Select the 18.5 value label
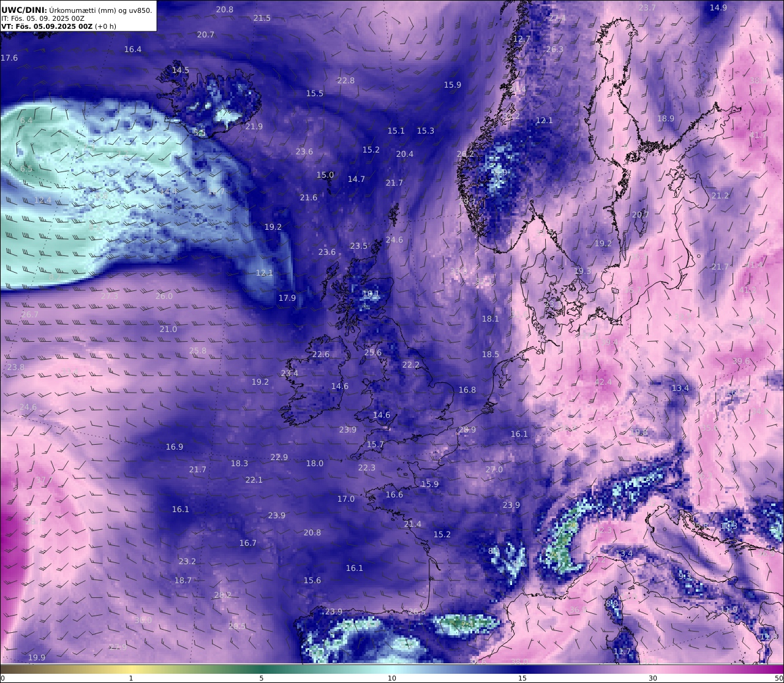Viewport: 784px width, 683px height. click(491, 355)
